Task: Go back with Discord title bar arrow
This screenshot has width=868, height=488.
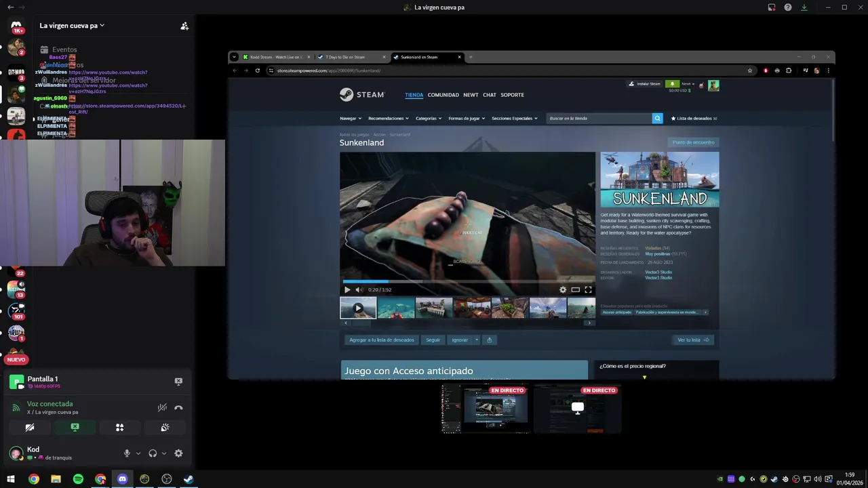Action: 10,7
